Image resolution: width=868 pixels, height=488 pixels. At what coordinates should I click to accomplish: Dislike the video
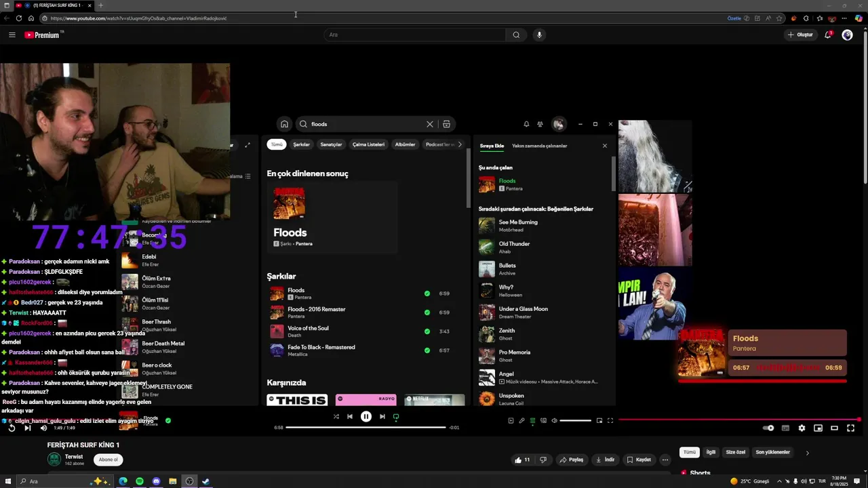click(542, 460)
